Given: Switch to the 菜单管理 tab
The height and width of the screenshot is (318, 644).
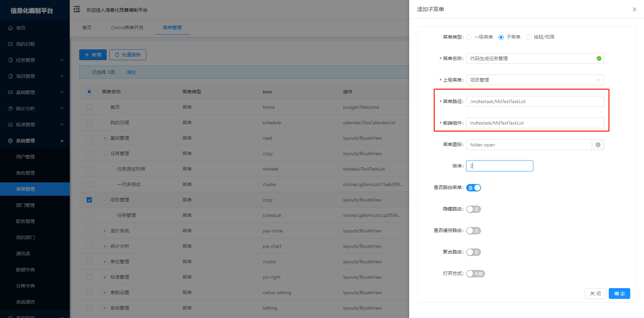Looking at the screenshot, I should pyautogui.click(x=172, y=28).
